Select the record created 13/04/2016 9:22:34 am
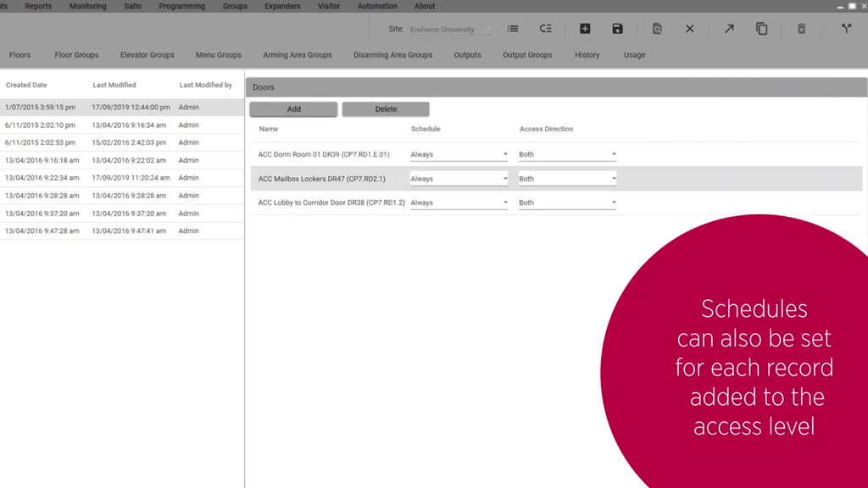Screen dimensions: 868x488 click(x=122, y=178)
